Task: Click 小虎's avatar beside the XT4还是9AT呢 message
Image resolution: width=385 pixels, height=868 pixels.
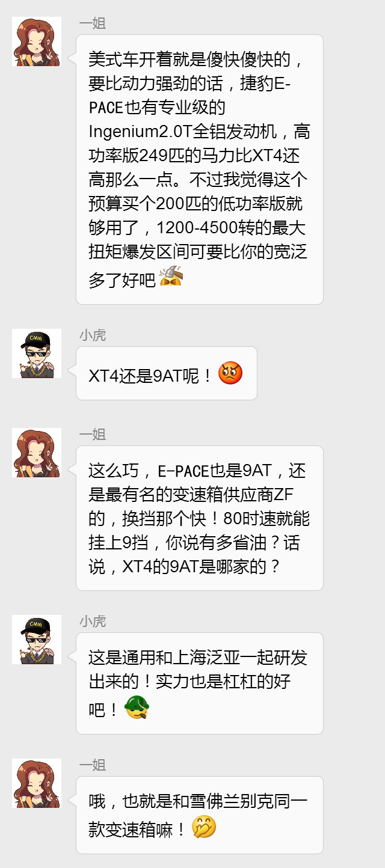Action: tap(37, 353)
